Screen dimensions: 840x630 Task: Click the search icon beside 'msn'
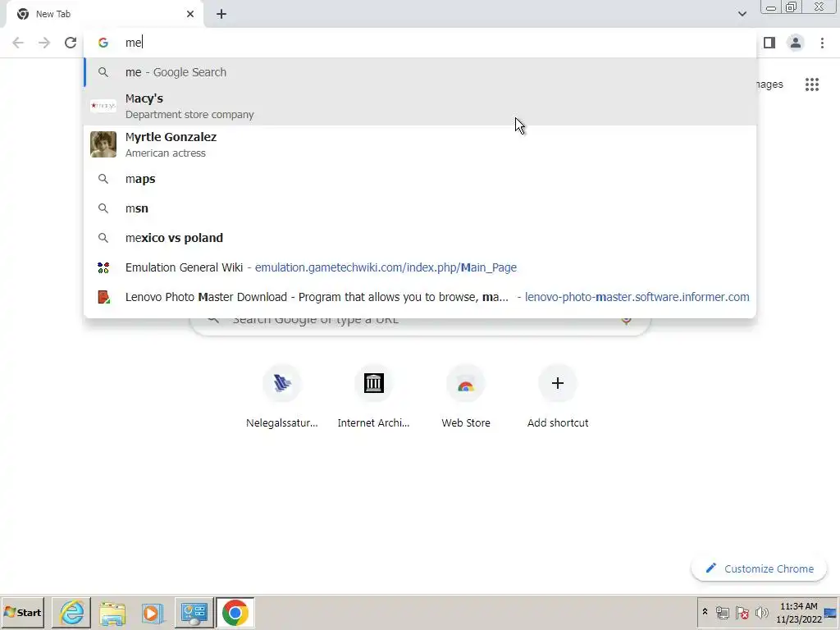pyautogui.click(x=103, y=208)
